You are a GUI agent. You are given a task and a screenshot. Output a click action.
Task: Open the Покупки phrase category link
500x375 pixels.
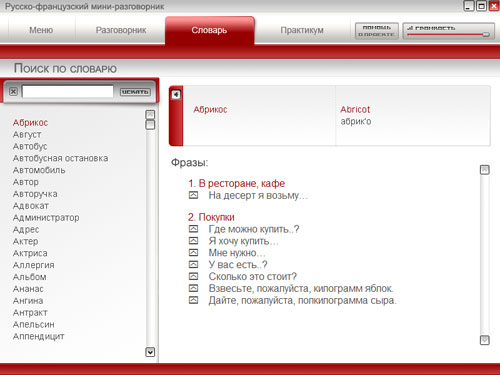click(211, 217)
